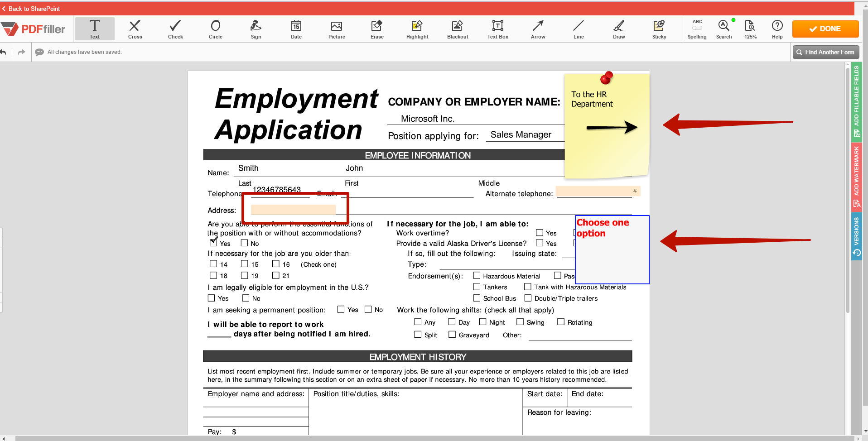Screen dimensions: 868x441
Task: Check Yes for work overtime
Action: (540, 232)
